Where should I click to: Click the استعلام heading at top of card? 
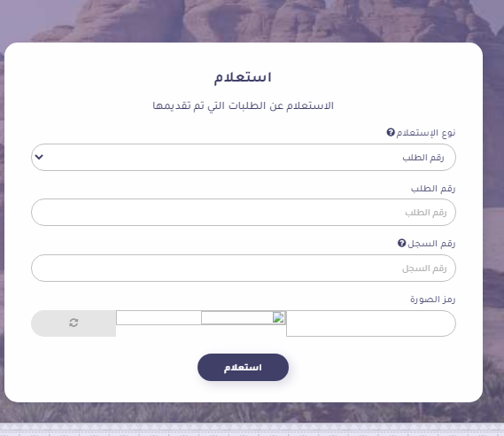tap(243, 77)
